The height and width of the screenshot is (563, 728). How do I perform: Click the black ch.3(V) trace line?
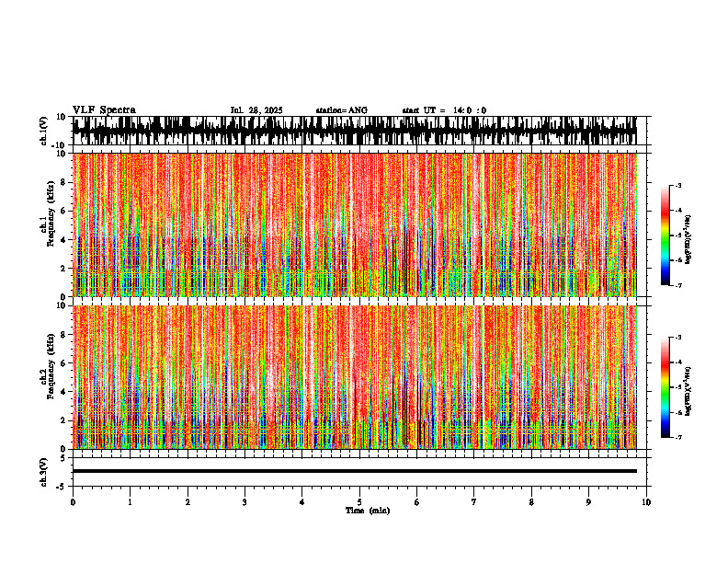tap(355, 471)
